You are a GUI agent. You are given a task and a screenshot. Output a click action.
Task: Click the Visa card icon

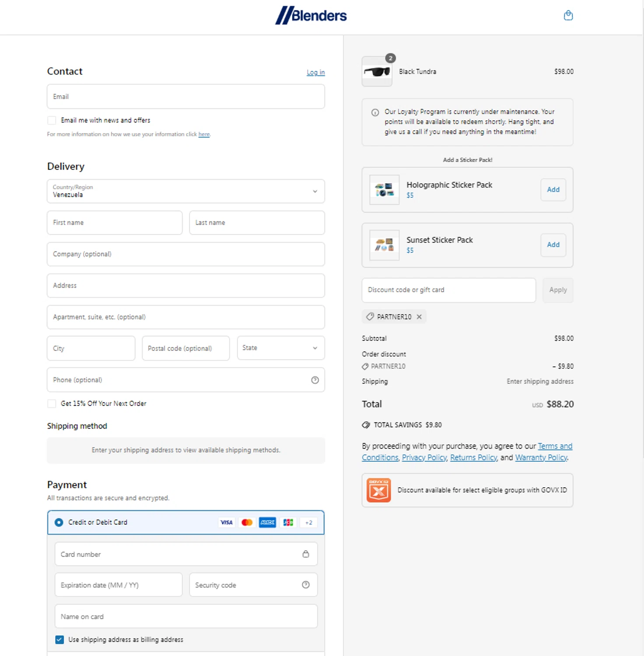227,522
